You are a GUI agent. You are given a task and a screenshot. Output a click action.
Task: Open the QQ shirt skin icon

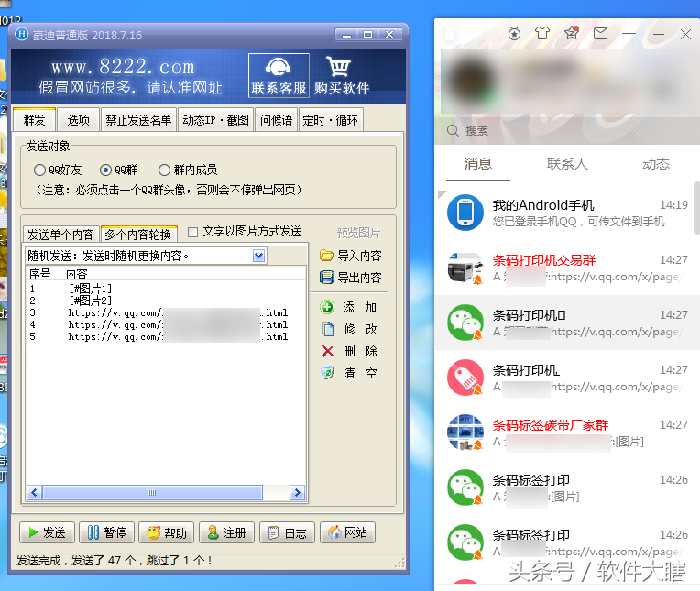tap(542, 34)
